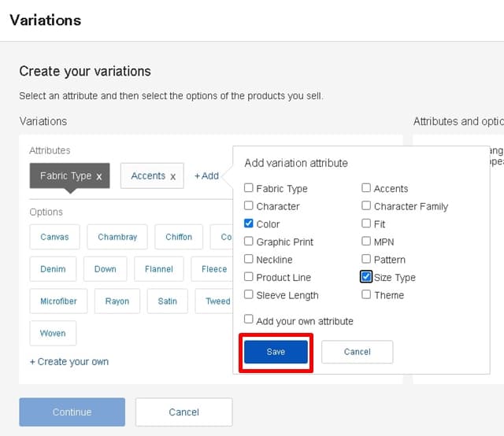
Task: Select the Canvas fabric option
Action: tap(54, 237)
